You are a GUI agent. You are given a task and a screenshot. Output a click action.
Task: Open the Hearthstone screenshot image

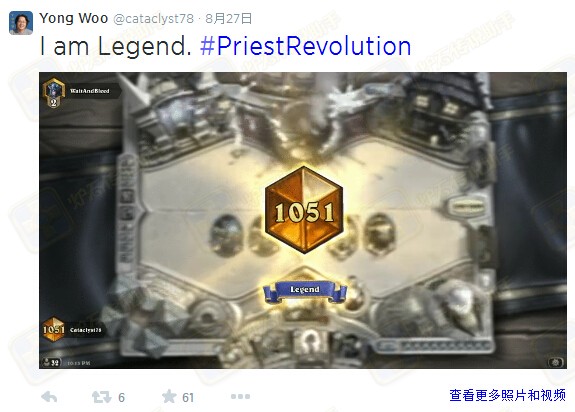coord(303,220)
